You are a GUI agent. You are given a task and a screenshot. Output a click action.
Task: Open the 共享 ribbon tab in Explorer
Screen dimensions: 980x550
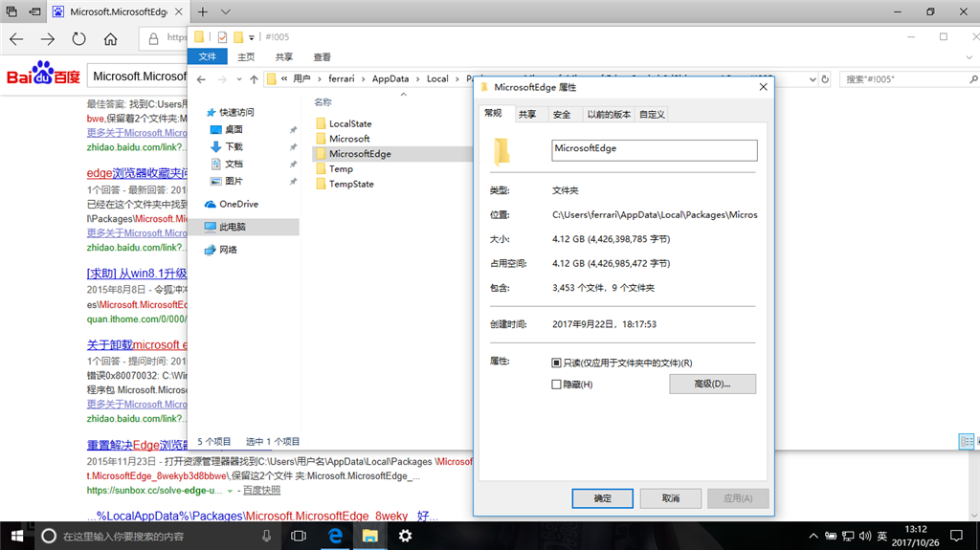point(283,56)
